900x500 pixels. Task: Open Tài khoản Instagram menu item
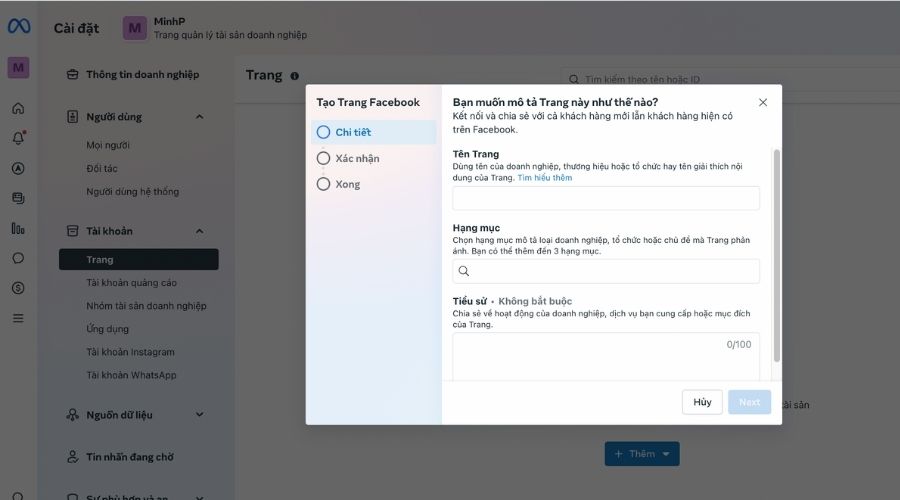(130, 352)
